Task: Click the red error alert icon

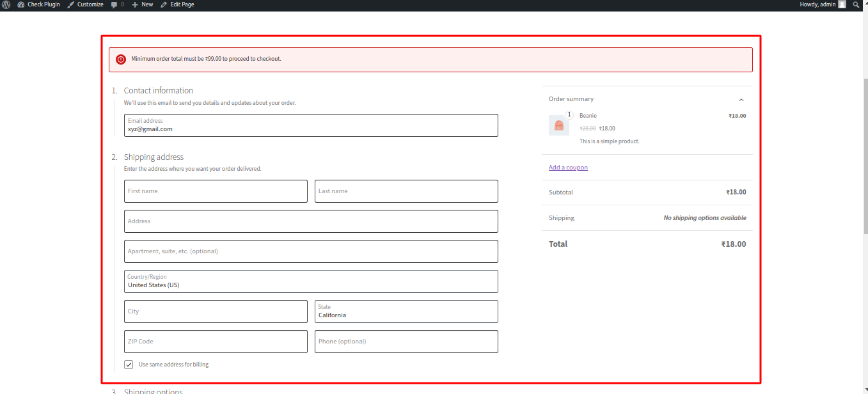Action: [121, 59]
